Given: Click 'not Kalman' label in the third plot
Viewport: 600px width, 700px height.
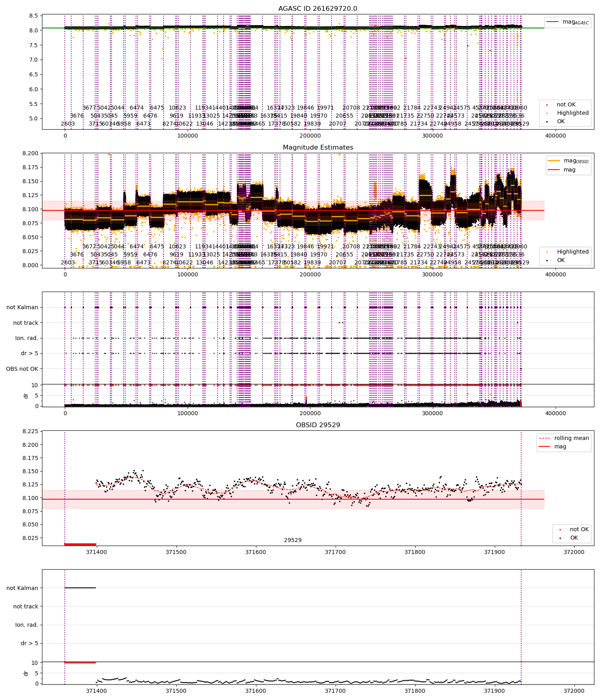Looking at the screenshot, I should pyautogui.click(x=22, y=307).
